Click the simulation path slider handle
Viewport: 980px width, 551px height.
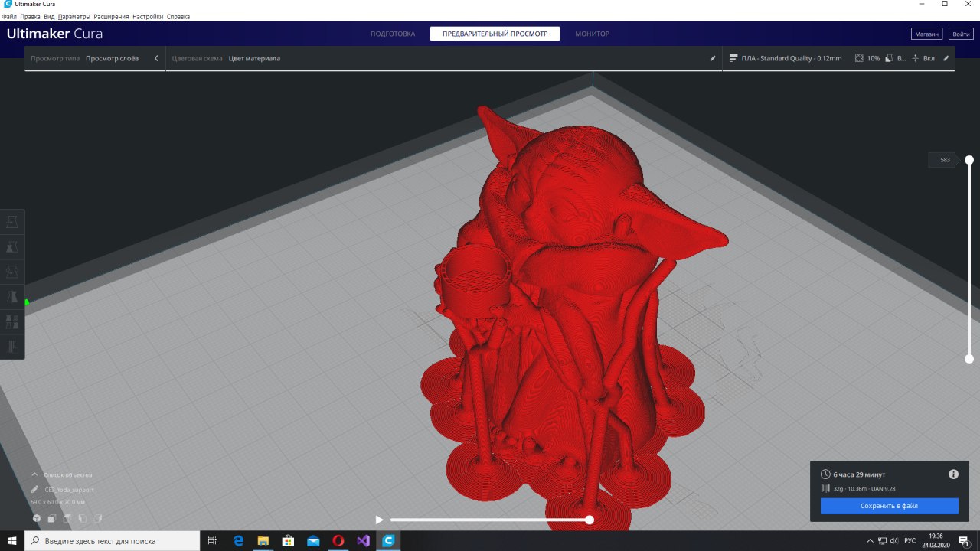click(590, 520)
